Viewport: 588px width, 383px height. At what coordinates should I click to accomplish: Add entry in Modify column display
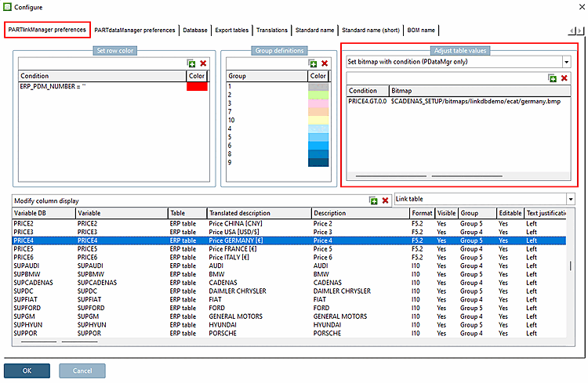(374, 201)
